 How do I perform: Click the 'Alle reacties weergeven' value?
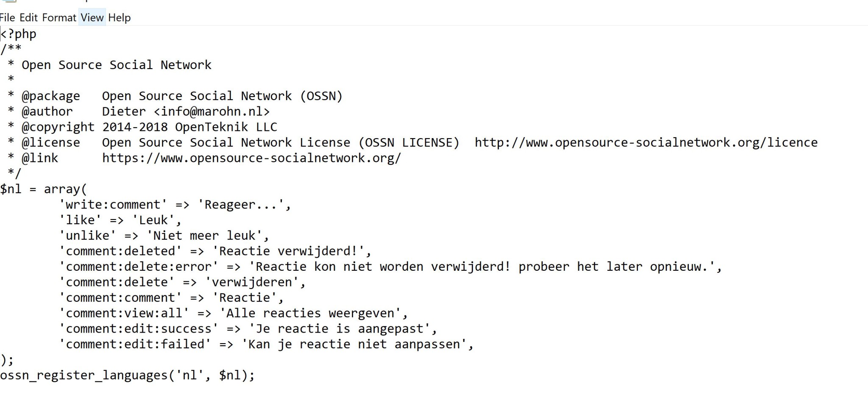[x=310, y=313]
